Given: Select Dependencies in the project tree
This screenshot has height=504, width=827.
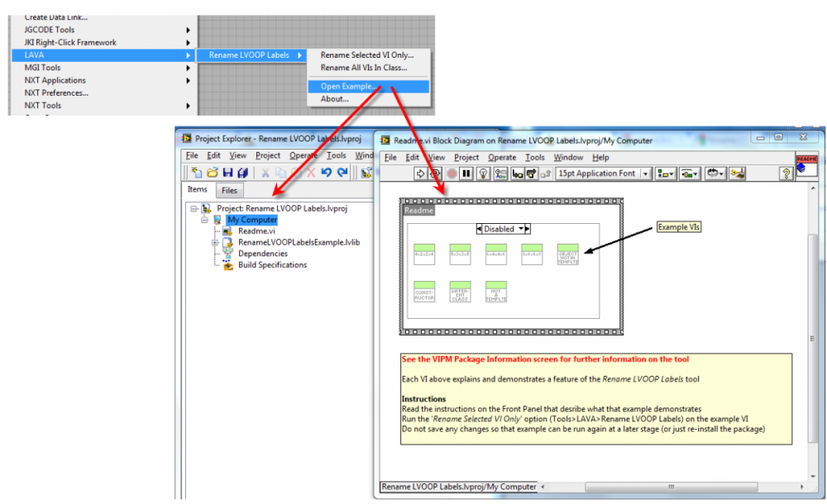Looking at the screenshot, I should pos(263,254).
